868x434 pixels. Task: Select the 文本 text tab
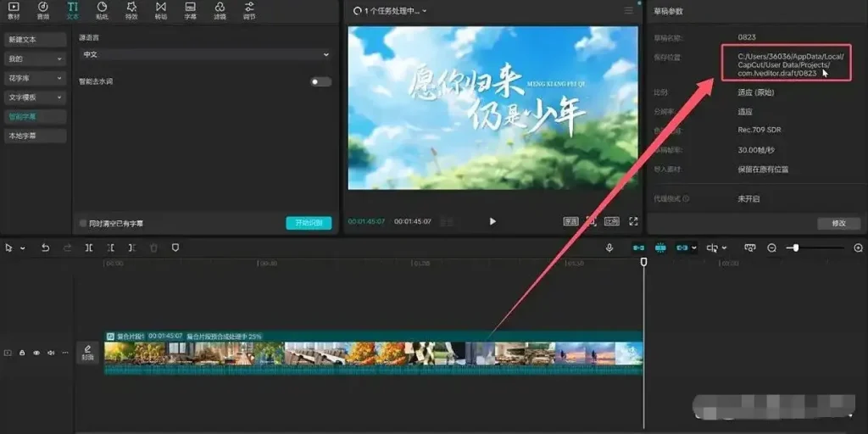73,10
